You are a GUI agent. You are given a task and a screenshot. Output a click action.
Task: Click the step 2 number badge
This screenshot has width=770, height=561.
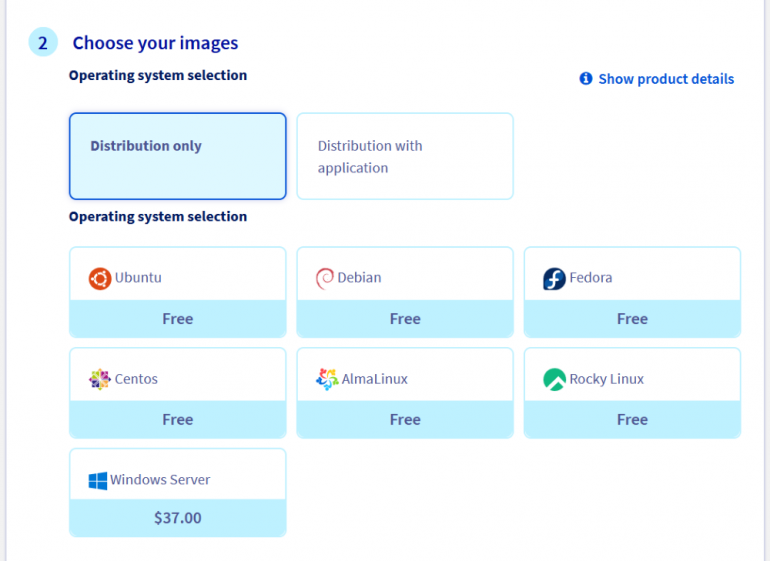click(43, 43)
